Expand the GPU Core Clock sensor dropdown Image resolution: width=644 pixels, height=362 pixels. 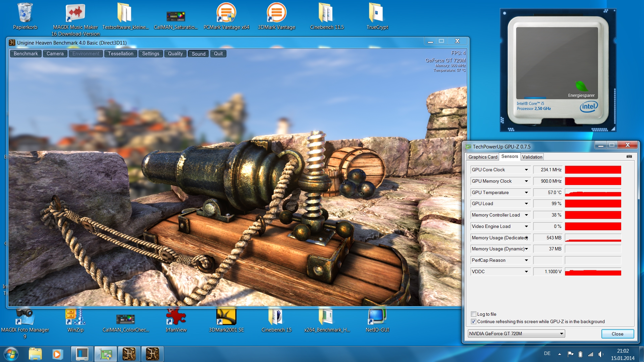526,170
